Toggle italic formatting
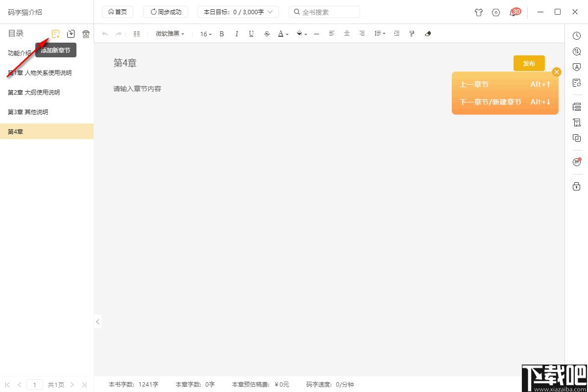 click(237, 34)
